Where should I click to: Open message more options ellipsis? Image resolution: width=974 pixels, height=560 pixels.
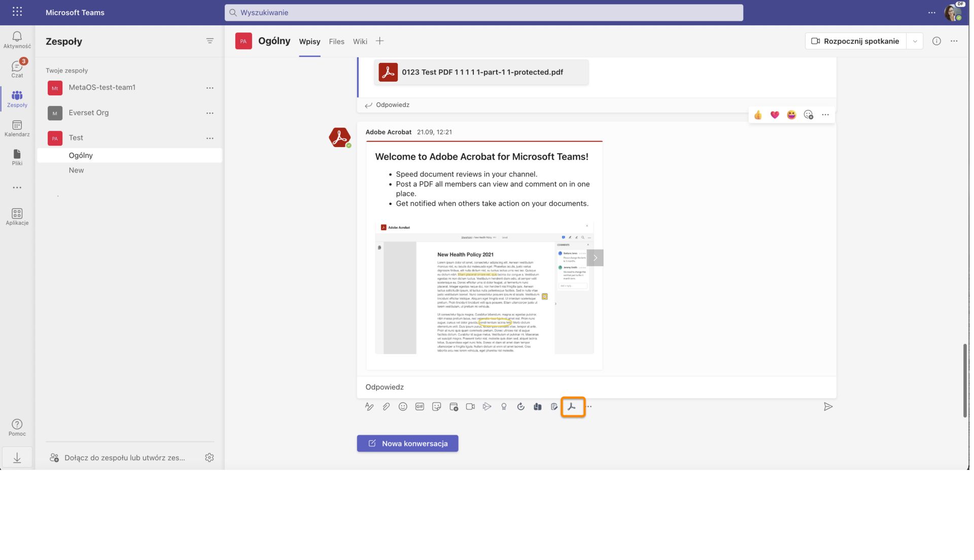click(825, 115)
